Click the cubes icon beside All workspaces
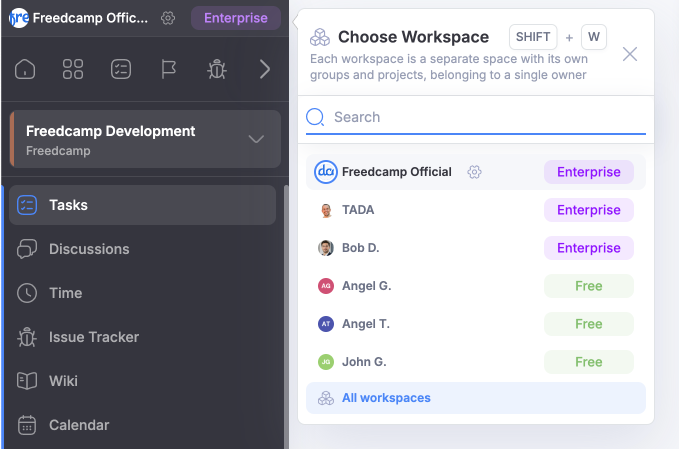 pyautogui.click(x=326, y=398)
